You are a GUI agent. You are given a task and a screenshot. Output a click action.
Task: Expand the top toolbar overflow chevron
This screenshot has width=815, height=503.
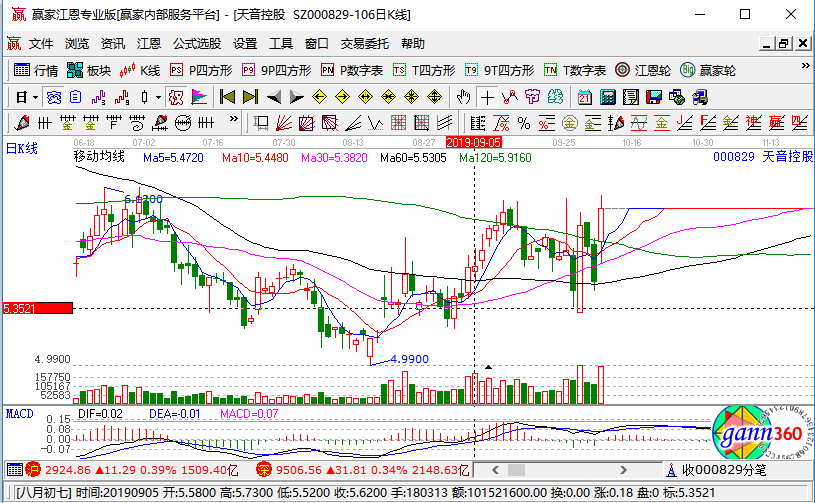tap(805, 65)
